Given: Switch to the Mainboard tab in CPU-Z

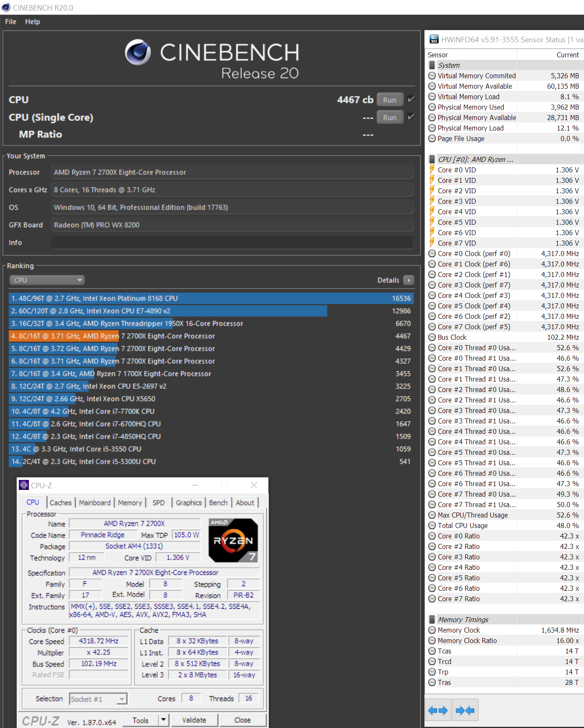Looking at the screenshot, I should (95, 502).
